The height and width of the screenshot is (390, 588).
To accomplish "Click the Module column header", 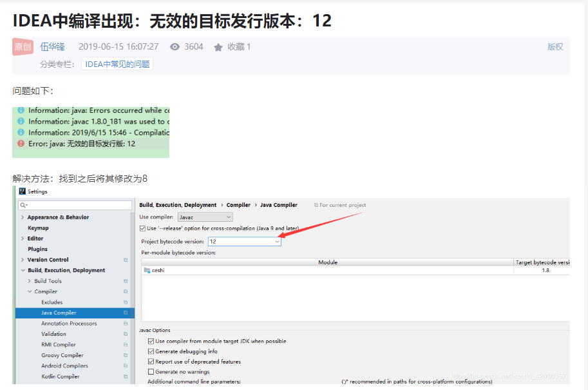I will point(327,262).
